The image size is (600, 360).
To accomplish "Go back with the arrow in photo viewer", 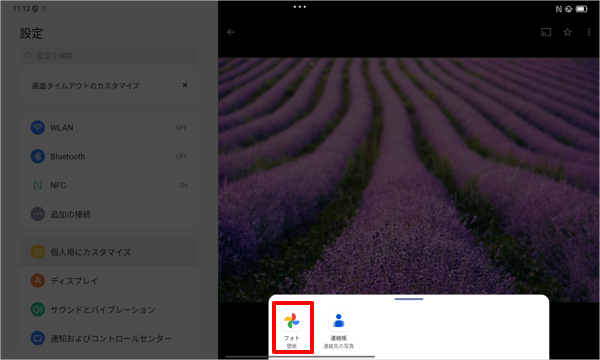I will click(231, 32).
